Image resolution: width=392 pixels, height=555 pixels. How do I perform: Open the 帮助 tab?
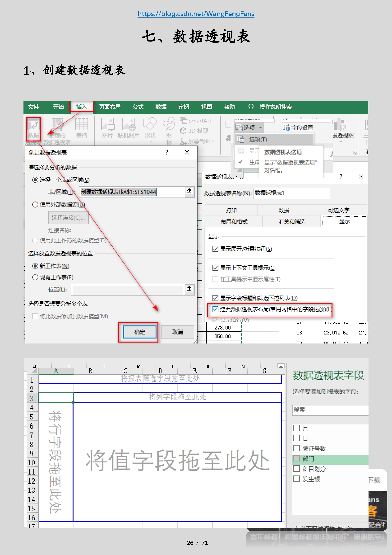coord(230,107)
